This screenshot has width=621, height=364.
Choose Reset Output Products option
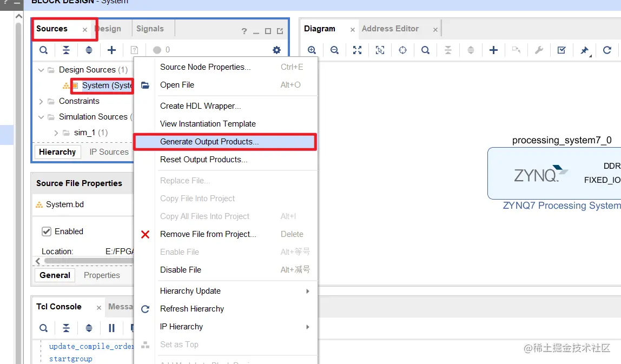[226, 160]
